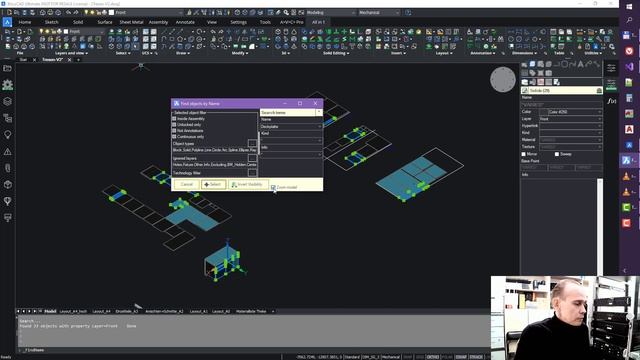Click the white layer color swatch in top toolbar
The image size is (640, 360).
(x=111, y=13)
